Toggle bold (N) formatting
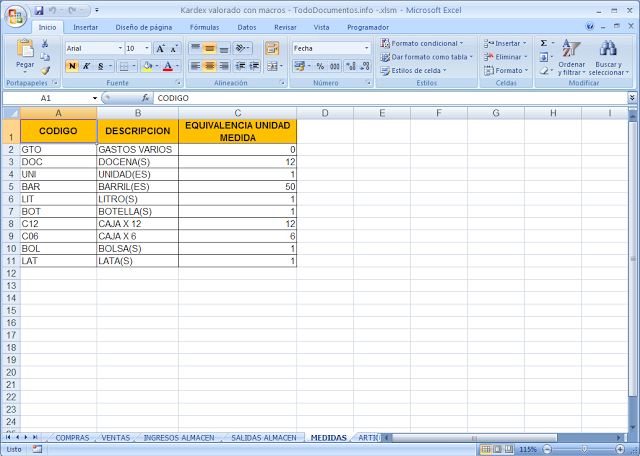This screenshot has width=640, height=456. (x=72, y=66)
